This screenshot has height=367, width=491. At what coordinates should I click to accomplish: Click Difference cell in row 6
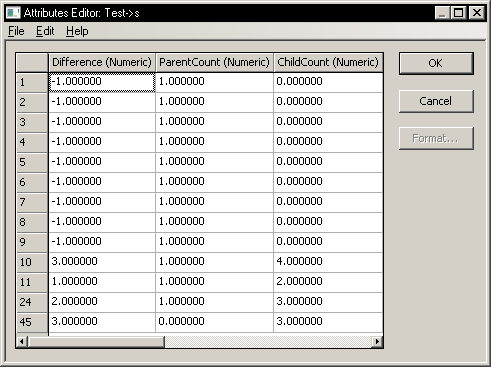point(102,182)
